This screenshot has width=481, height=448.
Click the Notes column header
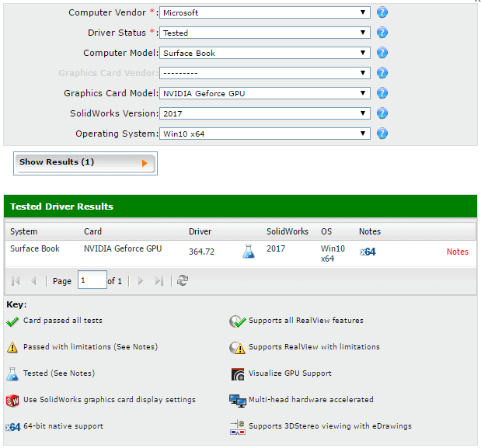(370, 231)
